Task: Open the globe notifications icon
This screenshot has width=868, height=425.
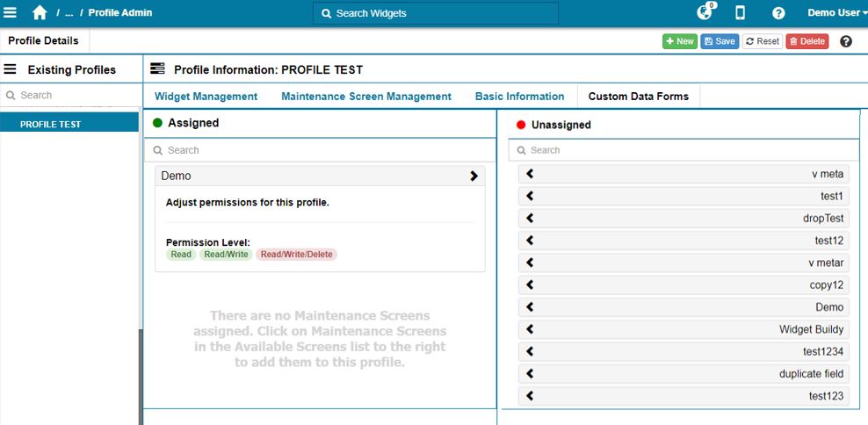Action: click(x=704, y=13)
